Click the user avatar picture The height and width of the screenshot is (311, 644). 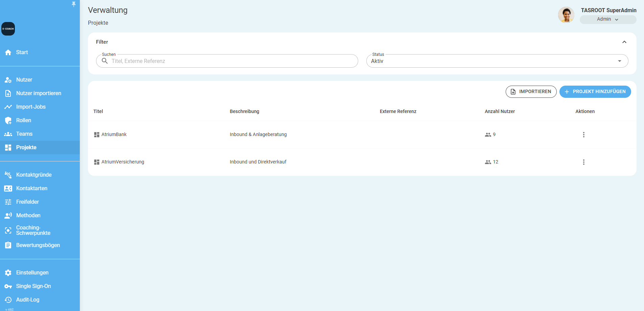[566, 15]
